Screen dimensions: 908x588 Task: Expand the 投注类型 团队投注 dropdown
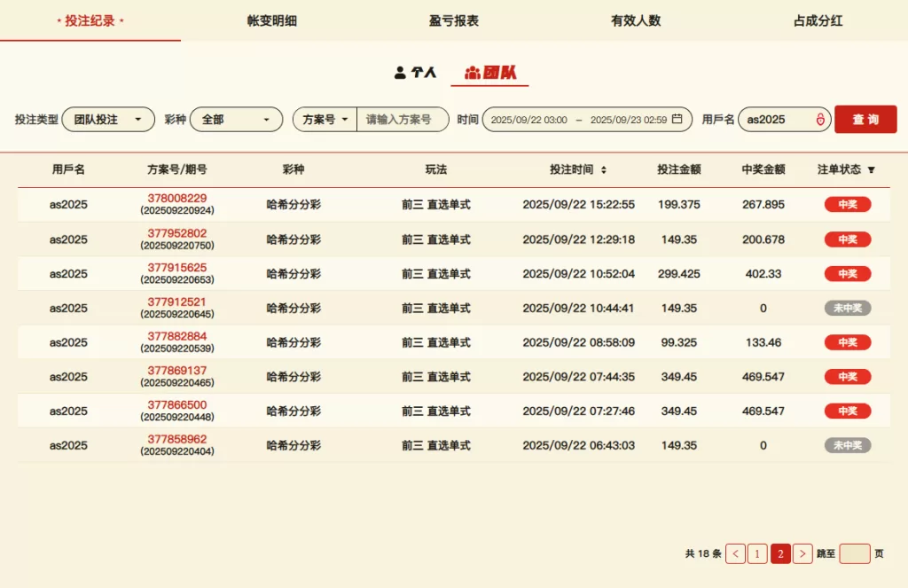[108, 120]
